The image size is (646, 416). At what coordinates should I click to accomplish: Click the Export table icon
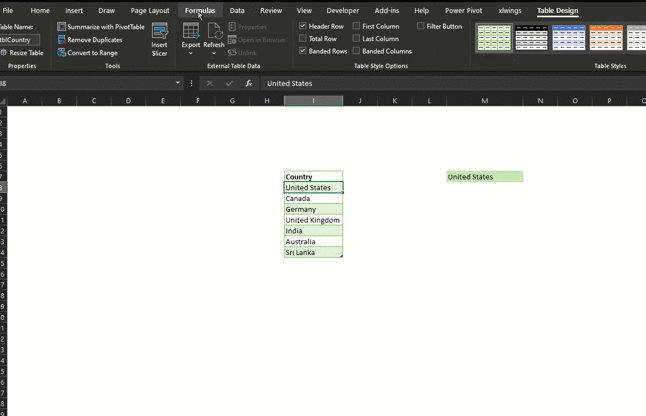(x=191, y=31)
